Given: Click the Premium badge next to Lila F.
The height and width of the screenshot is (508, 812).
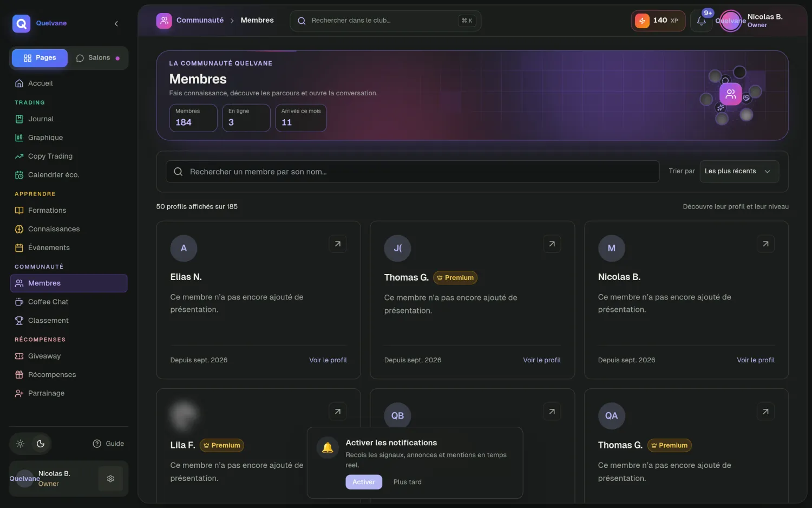Looking at the screenshot, I should pyautogui.click(x=222, y=445).
